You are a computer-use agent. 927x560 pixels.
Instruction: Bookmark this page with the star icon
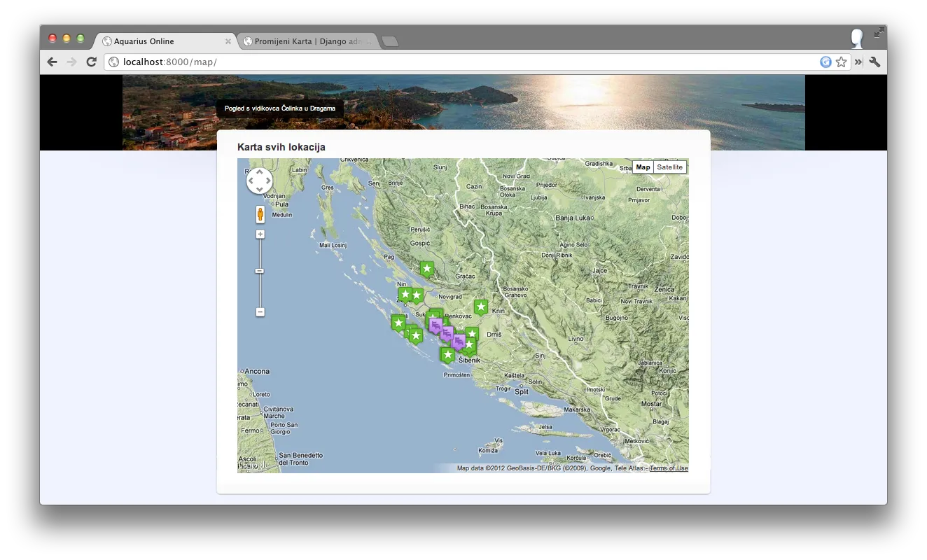(841, 62)
